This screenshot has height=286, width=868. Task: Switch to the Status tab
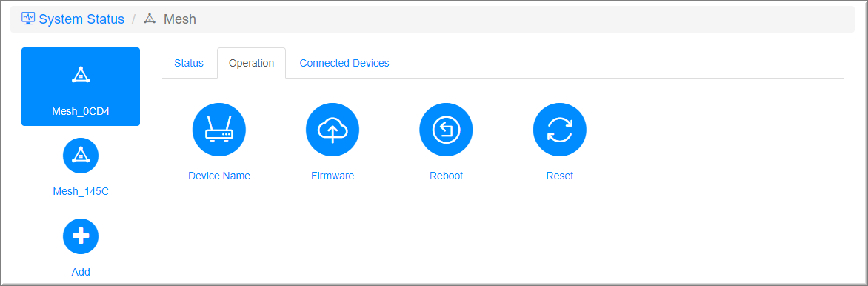coord(189,63)
